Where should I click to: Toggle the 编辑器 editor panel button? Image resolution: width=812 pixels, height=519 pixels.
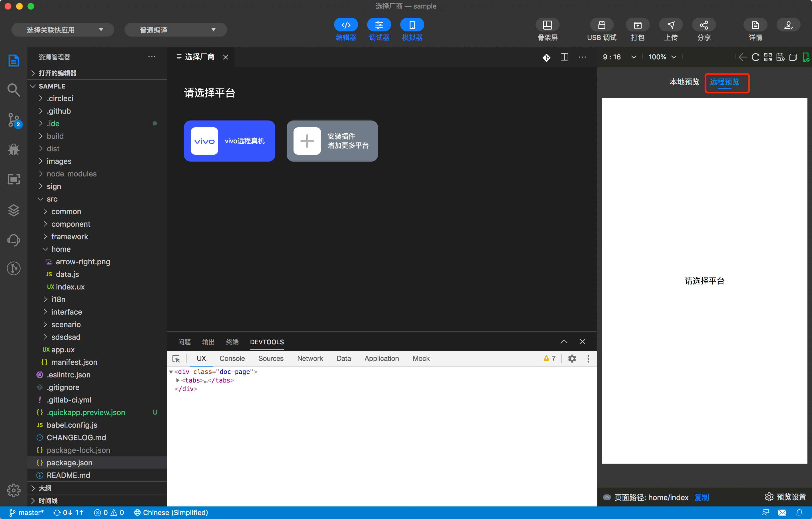pyautogui.click(x=346, y=25)
